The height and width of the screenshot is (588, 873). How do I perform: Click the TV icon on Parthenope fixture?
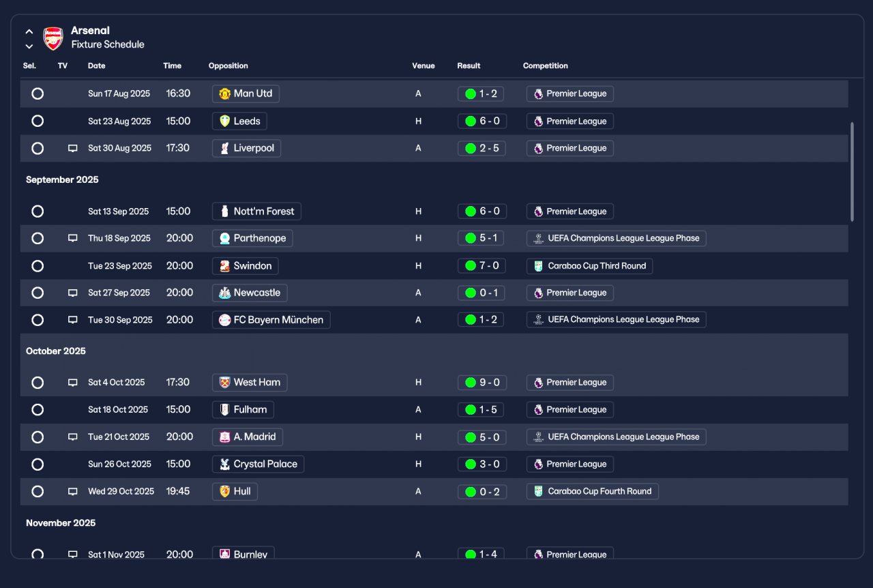pos(73,239)
